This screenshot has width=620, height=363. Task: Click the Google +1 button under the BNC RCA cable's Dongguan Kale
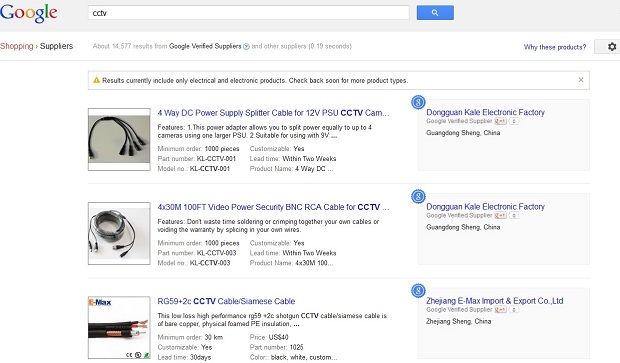tap(501, 215)
